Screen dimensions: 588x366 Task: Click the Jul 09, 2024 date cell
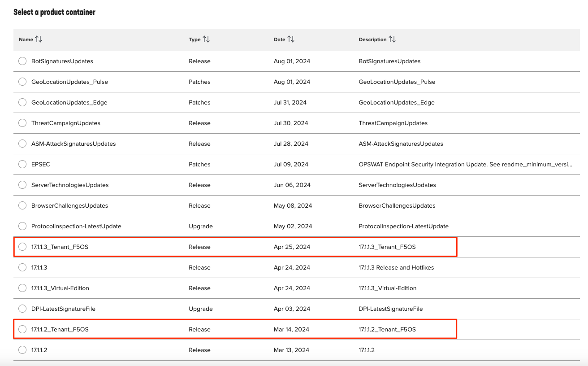pyautogui.click(x=291, y=164)
